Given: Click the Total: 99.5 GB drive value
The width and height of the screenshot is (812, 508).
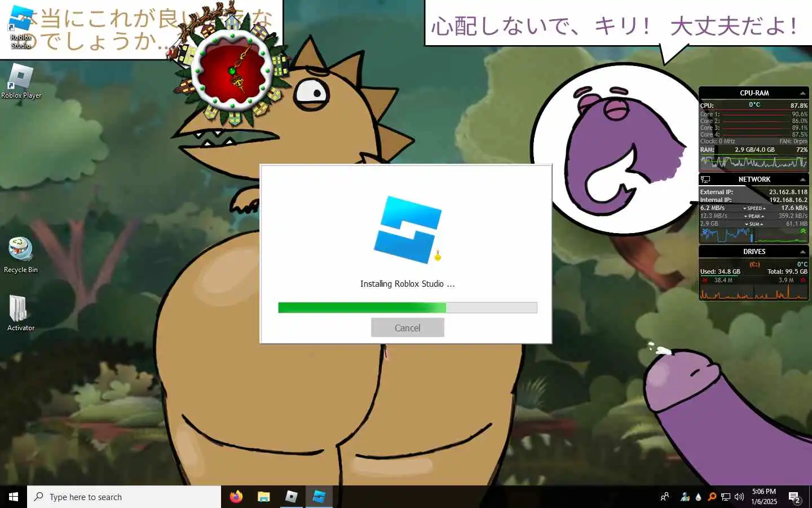Looking at the screenshot, I should 787,271.
